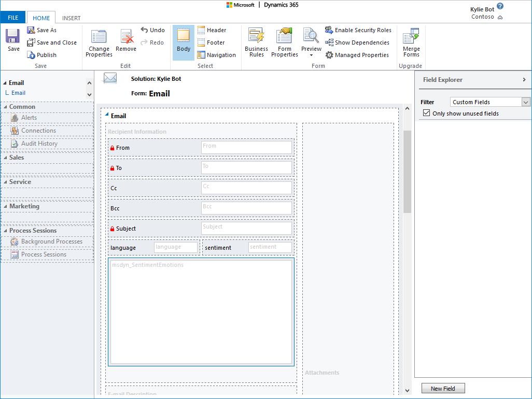Uncheck Only show unused fields

(427, 113)
